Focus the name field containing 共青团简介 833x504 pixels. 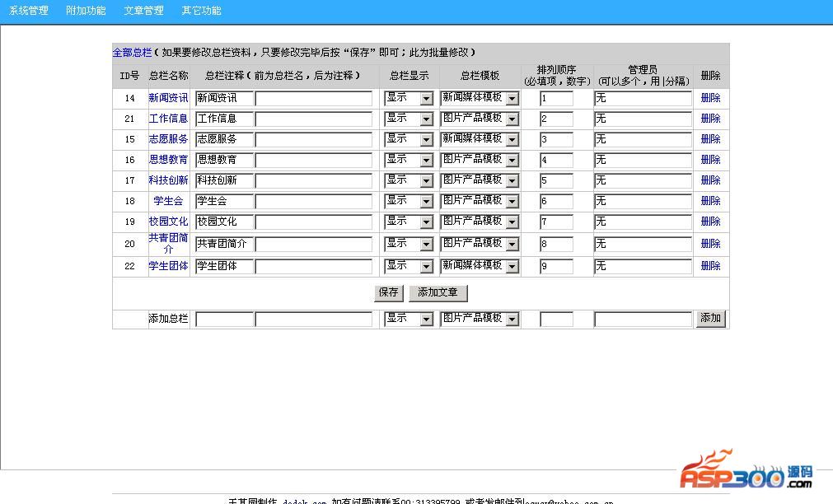[x=224, y=245]
